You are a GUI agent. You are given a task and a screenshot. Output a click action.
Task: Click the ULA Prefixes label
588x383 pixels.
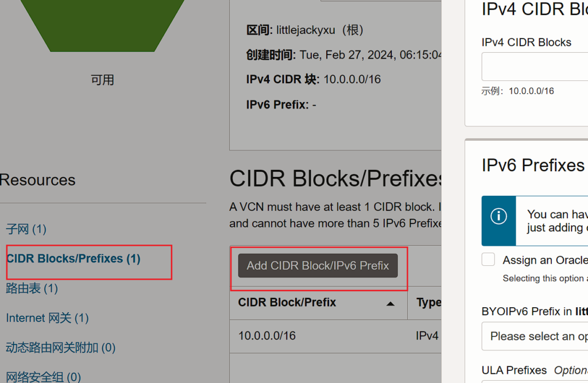514,370
